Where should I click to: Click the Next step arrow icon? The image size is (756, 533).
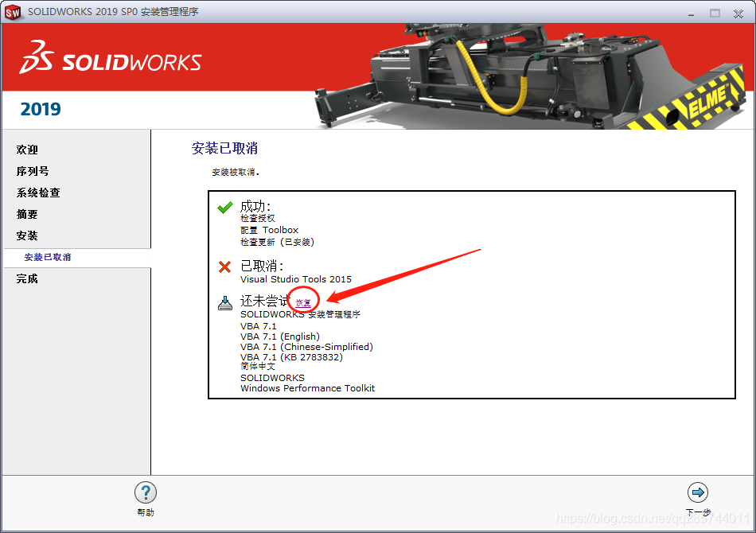698,492
